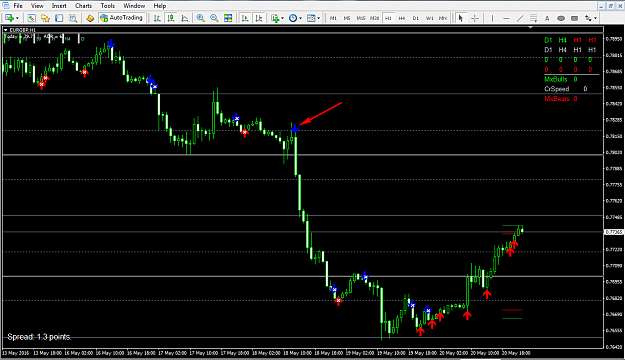This screenshot has height=360, width=625.
Task: Click the '17 May 02:00' time axis label
Action: tap(172, 353)
